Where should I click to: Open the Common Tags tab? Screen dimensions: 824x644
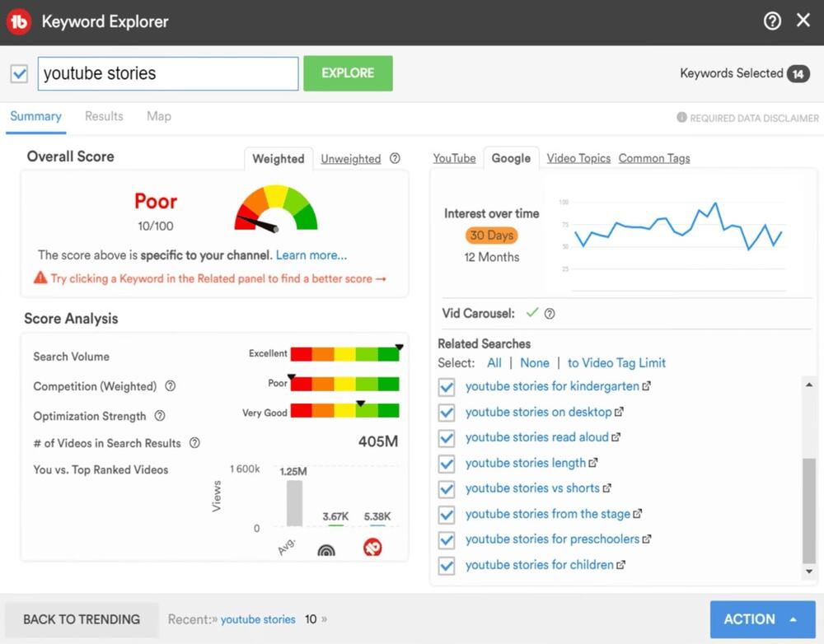pos(654,158)
